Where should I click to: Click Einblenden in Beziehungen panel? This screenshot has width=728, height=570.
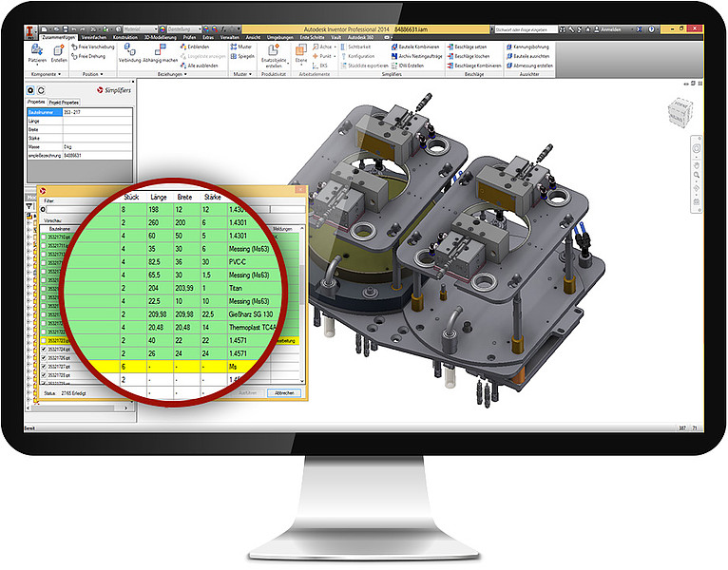click(x=195, y=47)
